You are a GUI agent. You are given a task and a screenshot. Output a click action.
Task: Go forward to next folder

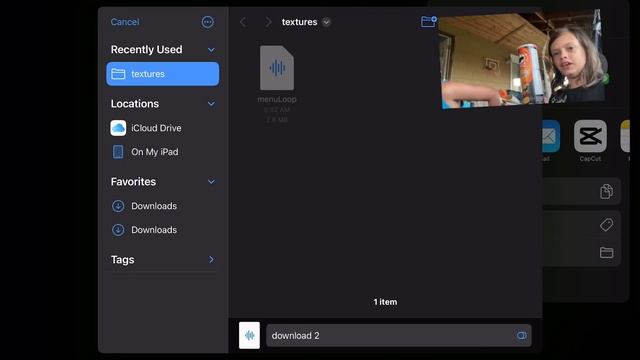(x=268, y=22)
